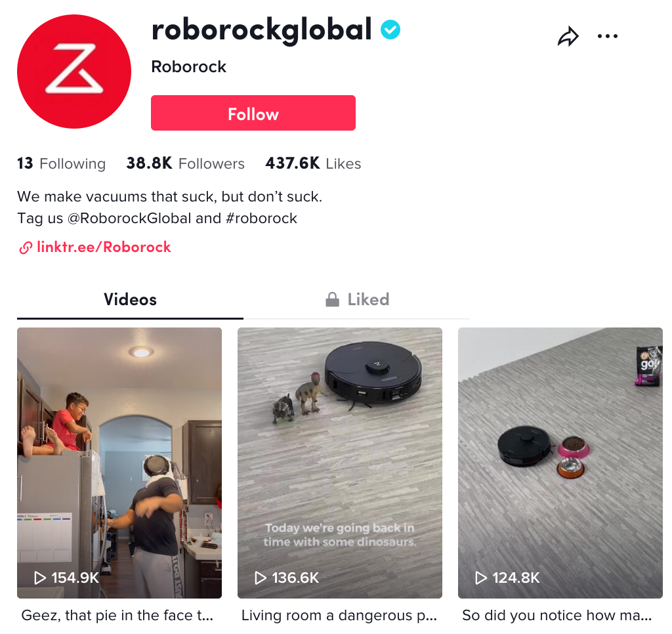The height and width of the screenshot is (634, 672).
Task: Click play icon on 154.9K video
Action: coord(40,578)
